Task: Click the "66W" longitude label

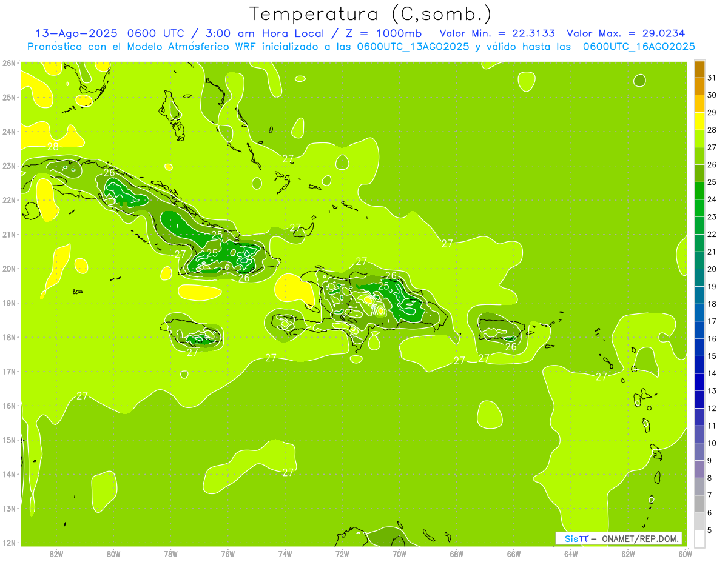Action: (x=514, y=554)
